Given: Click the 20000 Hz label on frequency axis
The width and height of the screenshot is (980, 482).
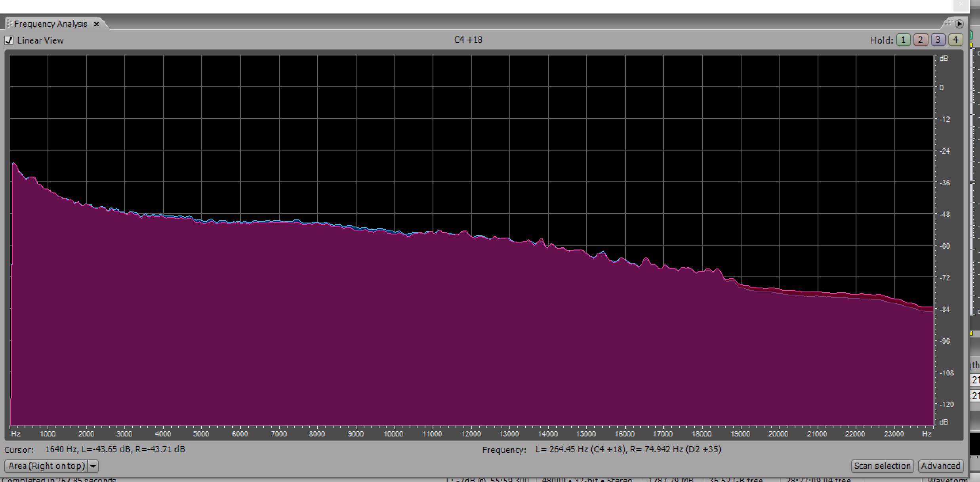Looking at the screenshot, I should (x=778, y=434).
